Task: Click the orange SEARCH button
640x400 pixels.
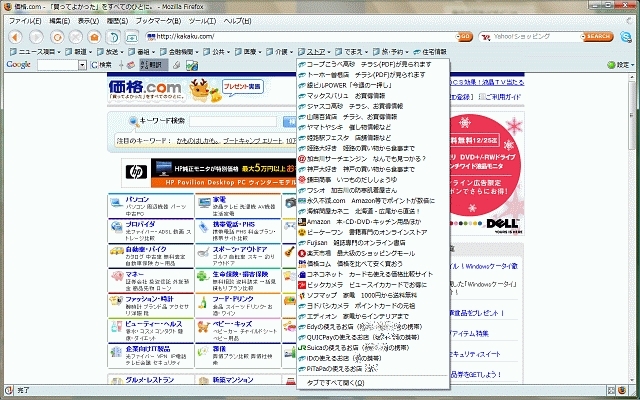Action: coord(597,37)
